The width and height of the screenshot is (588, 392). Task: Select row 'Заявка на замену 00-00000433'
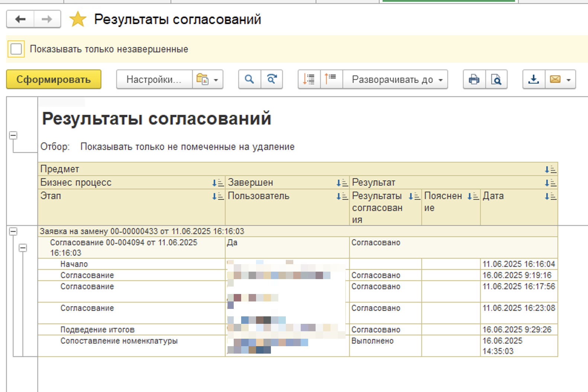(298, 231)
